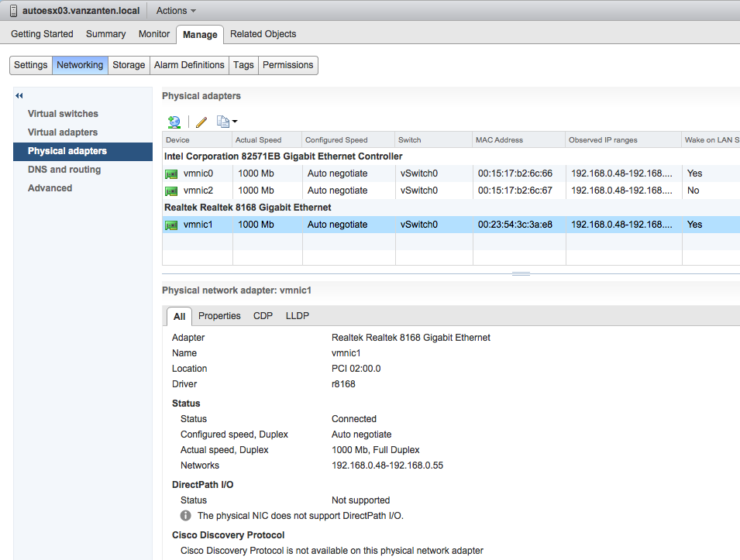Click the PCI 02:00.0 location value

coord(356,368)
